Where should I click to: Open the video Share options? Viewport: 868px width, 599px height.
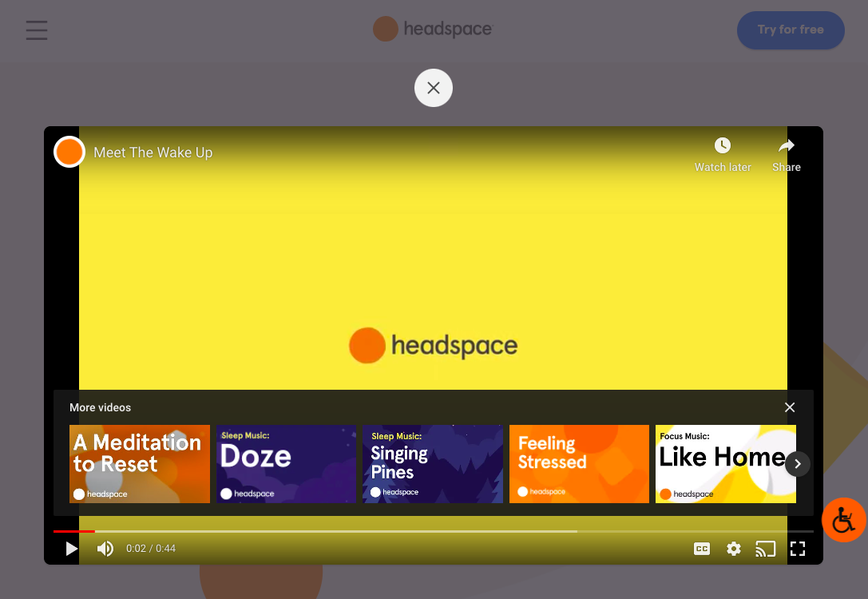pyautogui.click(x=786, y=153)
